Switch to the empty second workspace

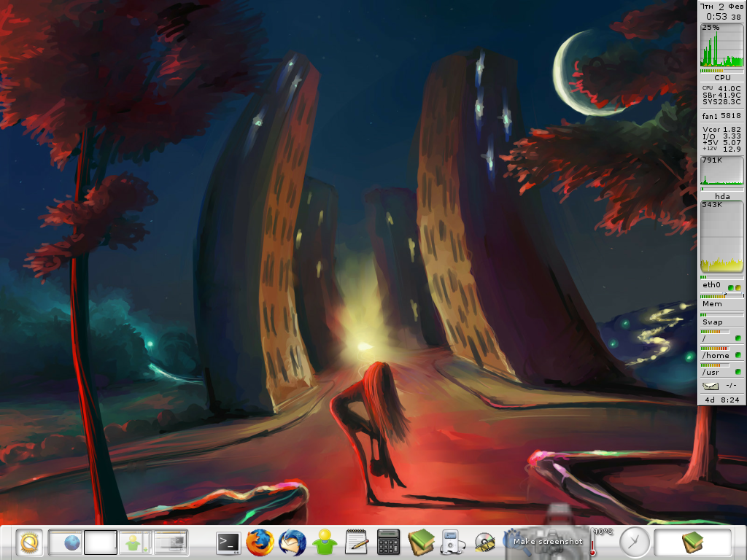tap(101, 542)
